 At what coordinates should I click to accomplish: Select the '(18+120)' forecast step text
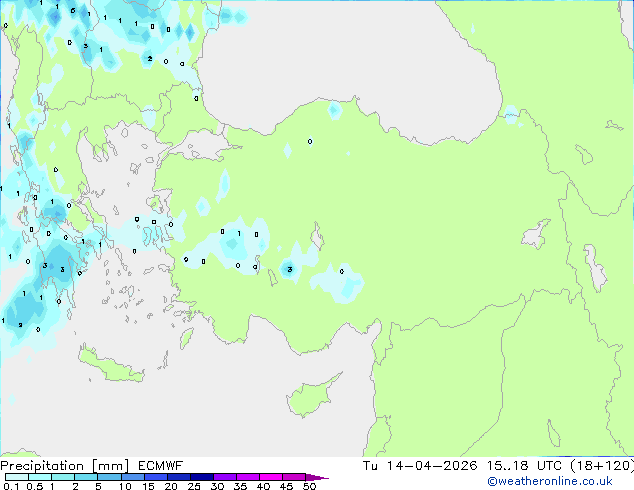[x=602, y=466]
